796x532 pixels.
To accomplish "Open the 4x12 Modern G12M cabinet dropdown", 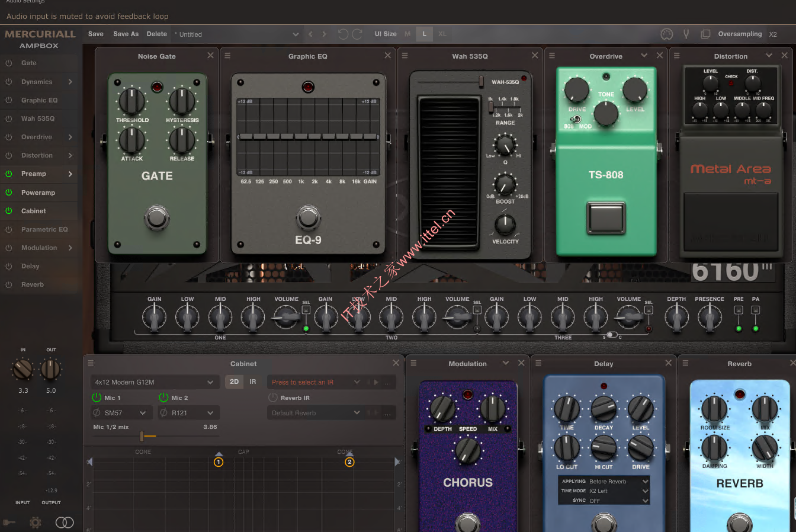I will tap(155, 382).
